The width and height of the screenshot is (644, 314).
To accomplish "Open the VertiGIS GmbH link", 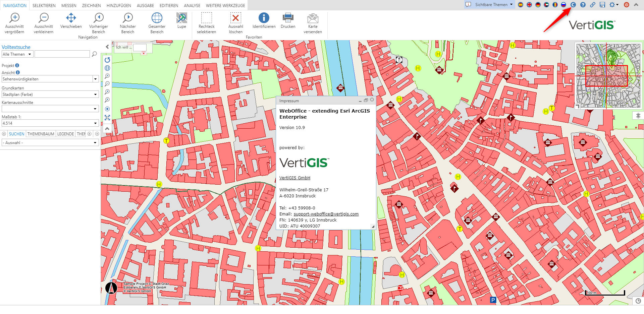I will pyautogui.click(x=294, y=178).
